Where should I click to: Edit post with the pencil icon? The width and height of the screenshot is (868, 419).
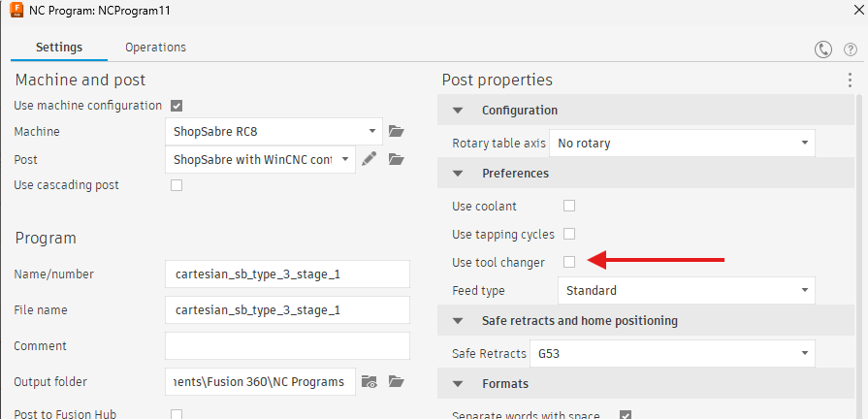369,159
